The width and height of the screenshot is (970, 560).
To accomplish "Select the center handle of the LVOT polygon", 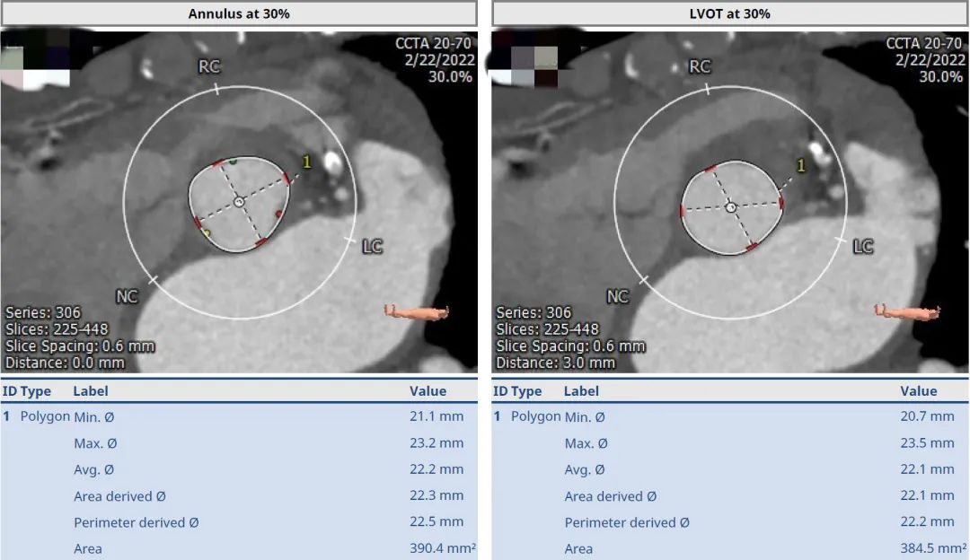I will point(730,207).
